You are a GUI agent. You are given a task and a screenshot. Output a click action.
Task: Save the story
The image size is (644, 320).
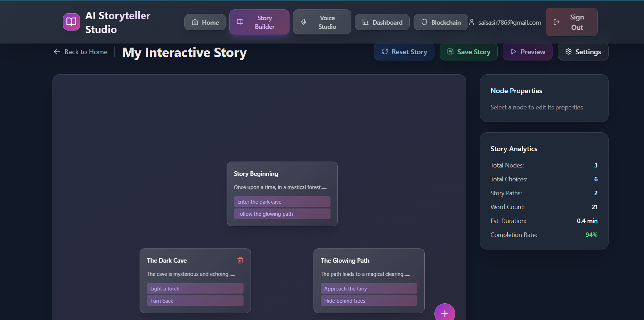tap(468, 52)
